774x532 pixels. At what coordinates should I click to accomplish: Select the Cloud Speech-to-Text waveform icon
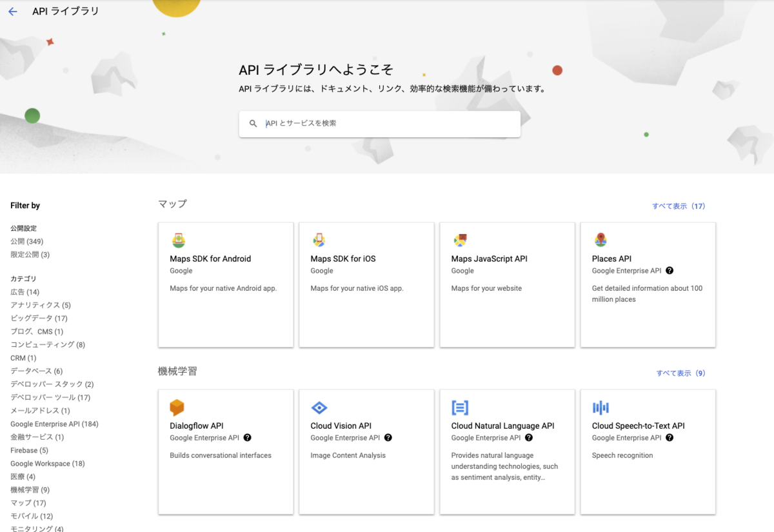tap(600, 407)
